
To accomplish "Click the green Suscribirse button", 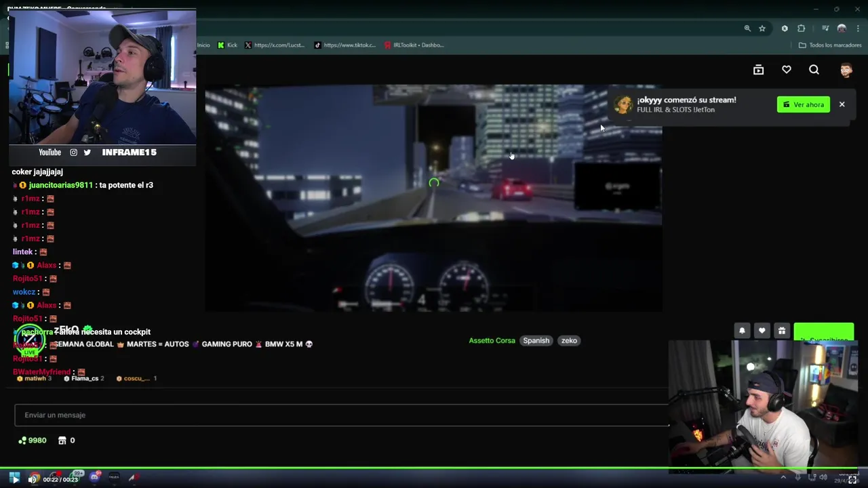I will (x=823, y=332).
